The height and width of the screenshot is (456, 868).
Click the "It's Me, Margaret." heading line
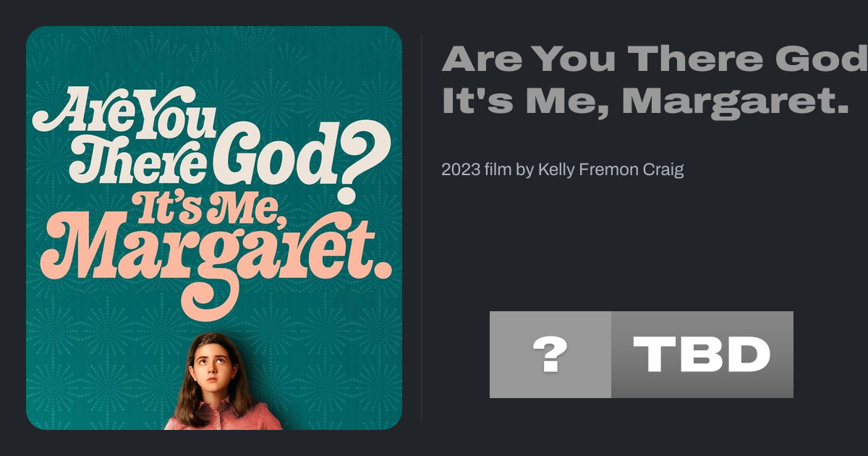pyautogui.click(x=644, y=100)
